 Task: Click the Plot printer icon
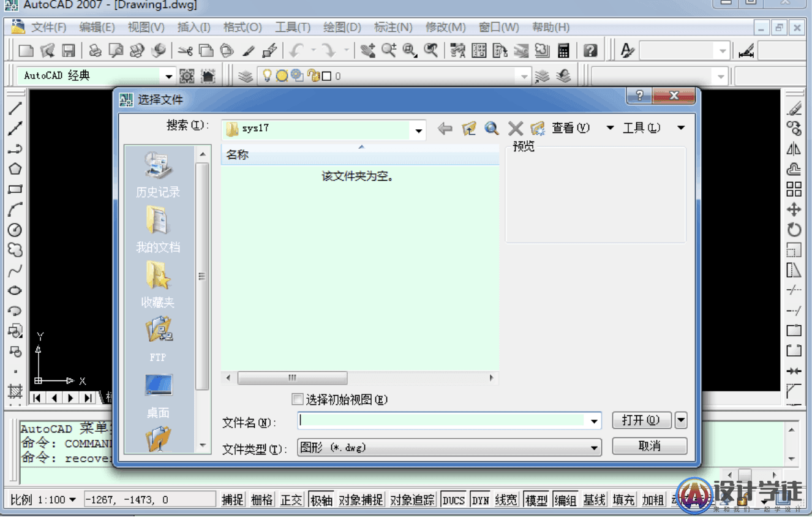tap(96, 50)
